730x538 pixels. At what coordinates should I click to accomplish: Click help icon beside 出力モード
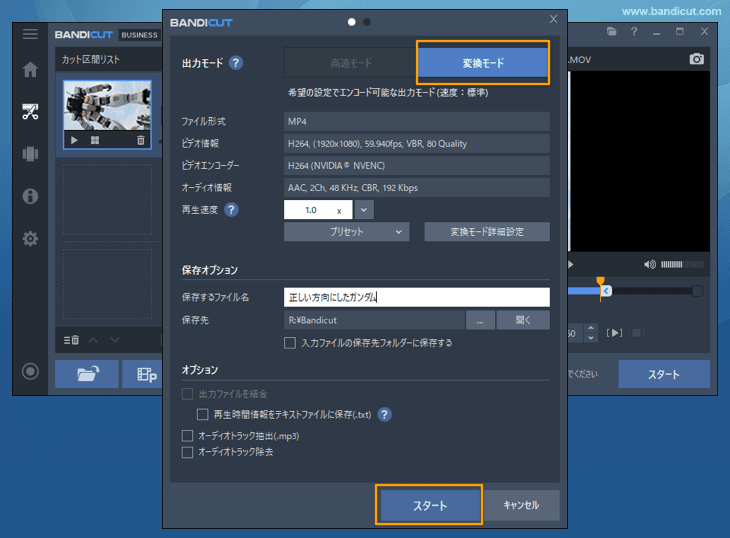click(236, 63)
